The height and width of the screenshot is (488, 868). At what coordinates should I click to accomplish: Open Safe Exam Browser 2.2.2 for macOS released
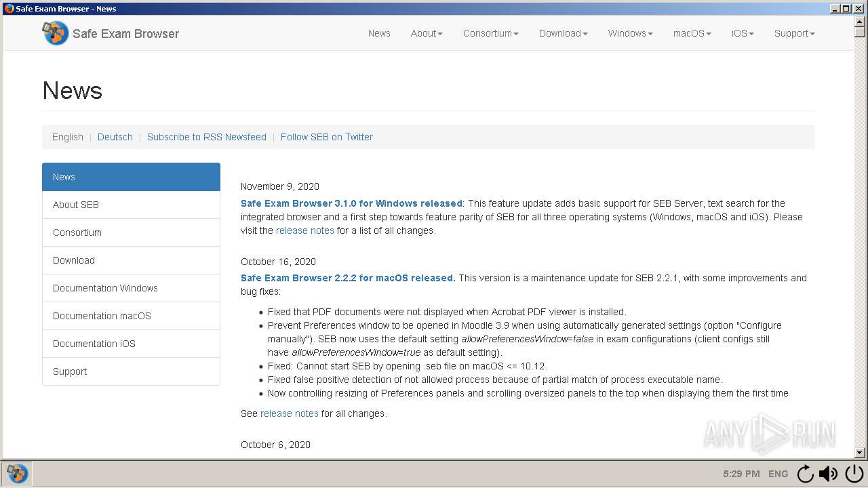pos(348,278)
